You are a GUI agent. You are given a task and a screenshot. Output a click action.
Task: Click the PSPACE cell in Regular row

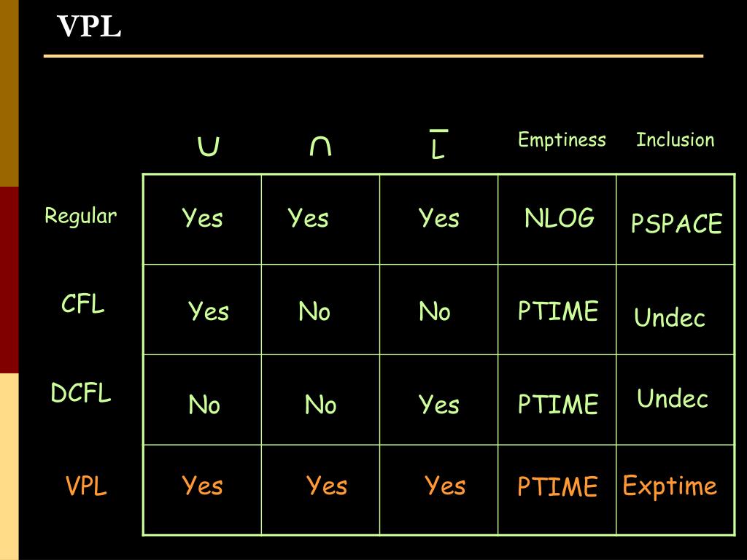pos(676,223)
